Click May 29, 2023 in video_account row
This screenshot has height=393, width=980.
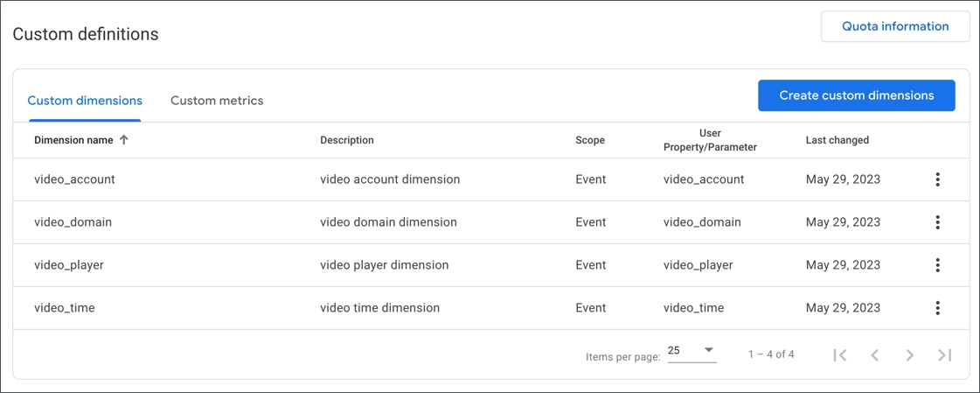coord(843,179)
